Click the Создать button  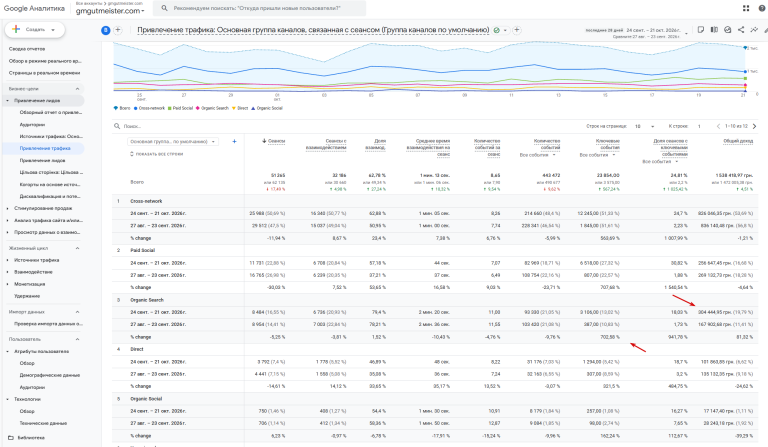pos(34,29)
